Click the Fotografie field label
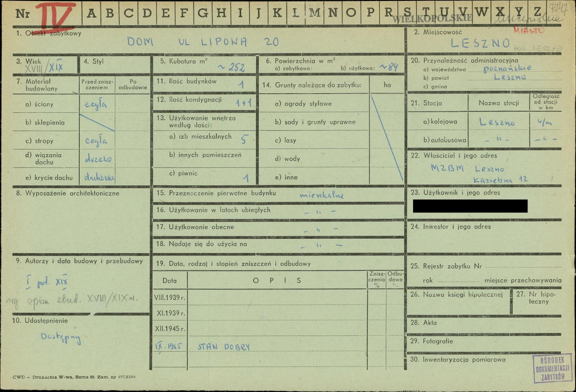 click(x=438, y=341)
